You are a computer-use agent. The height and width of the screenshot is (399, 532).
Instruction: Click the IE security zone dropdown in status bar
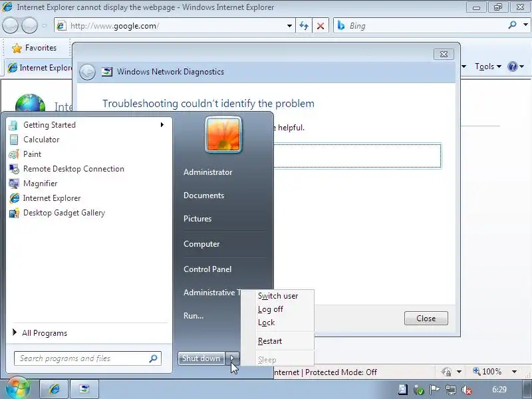[459, 372]
